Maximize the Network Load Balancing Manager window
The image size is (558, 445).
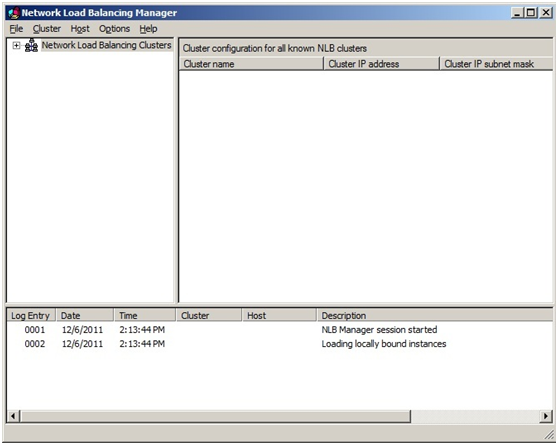531,13
